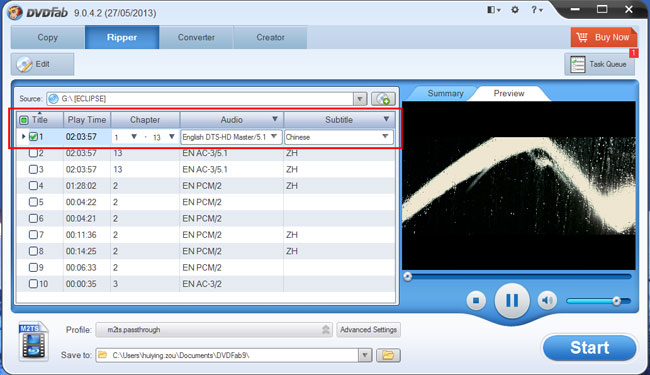Sort by the Play Time column header
The width and height of the screenshot is (650, 375).
(x=87, y=120)
